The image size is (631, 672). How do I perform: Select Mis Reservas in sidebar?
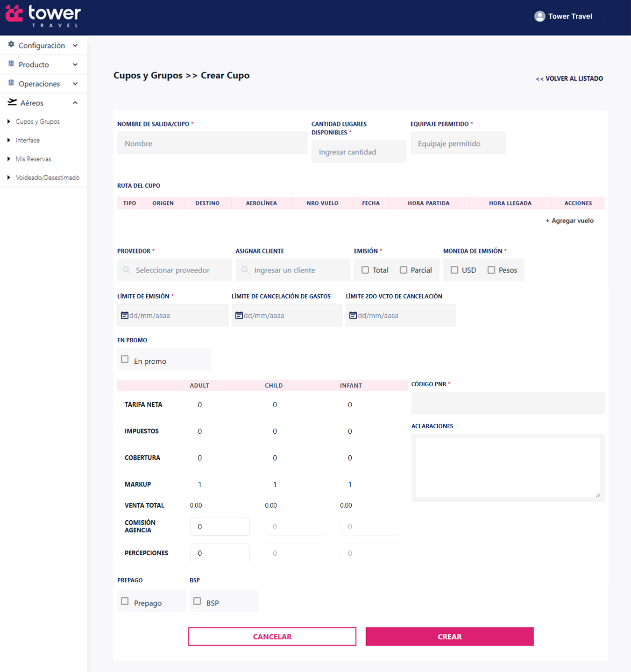tap(34, 159)
